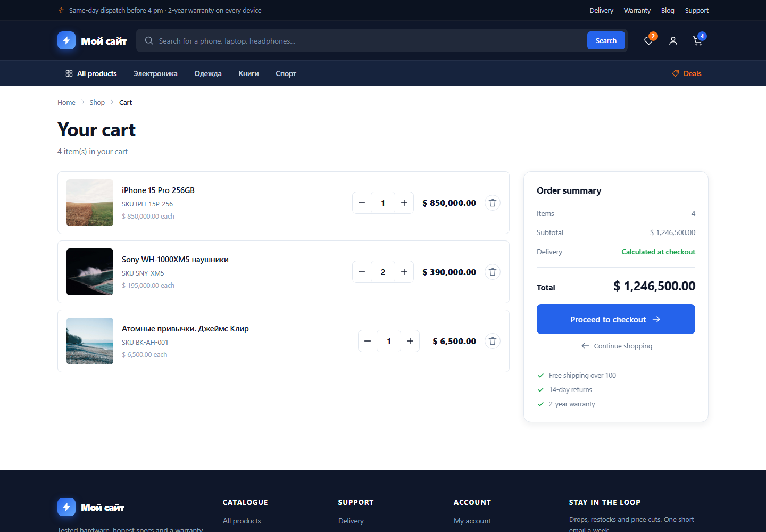Open All products menu
The image size is (766, 532).
pyautogui.click(x=91, y=73)
